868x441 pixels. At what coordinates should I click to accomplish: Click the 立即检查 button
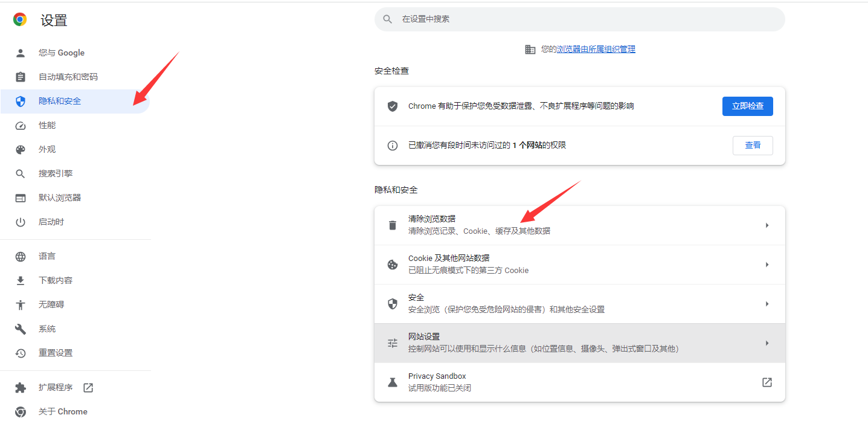(x=748, y=106)
